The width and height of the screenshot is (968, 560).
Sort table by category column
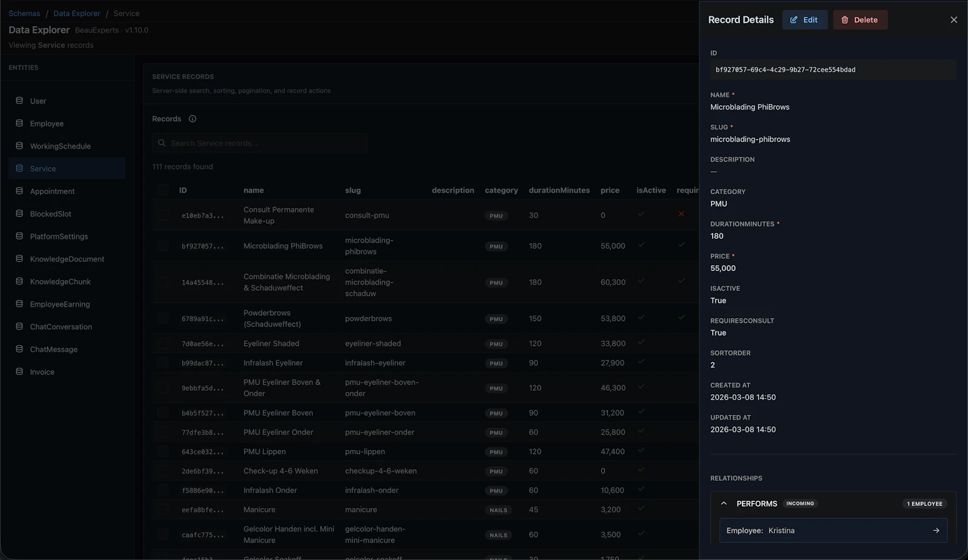(x=501, y=190)
